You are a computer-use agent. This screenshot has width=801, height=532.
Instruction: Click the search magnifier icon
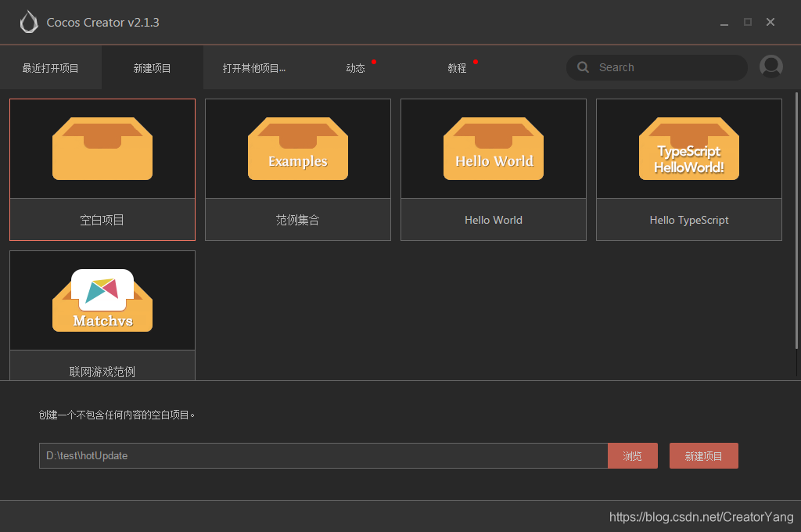[582, 67]
